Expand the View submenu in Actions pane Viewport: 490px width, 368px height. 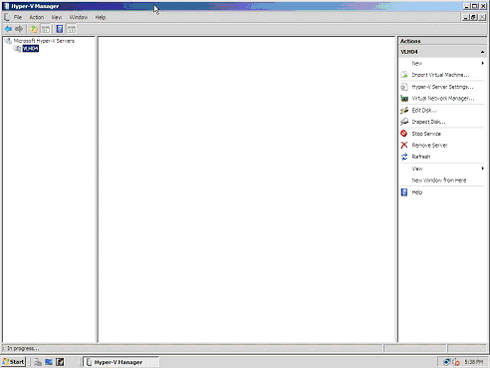click(482, 169)
